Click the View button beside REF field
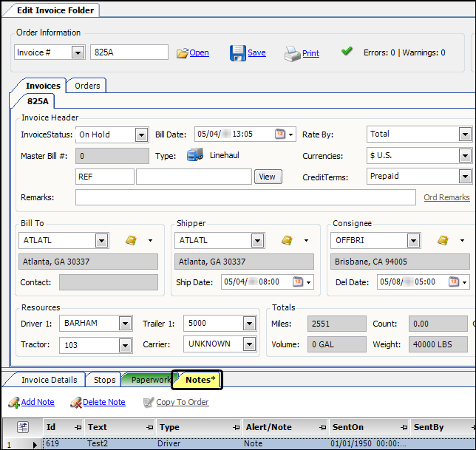This screenshot has width=476, height=450. point(268,177)
